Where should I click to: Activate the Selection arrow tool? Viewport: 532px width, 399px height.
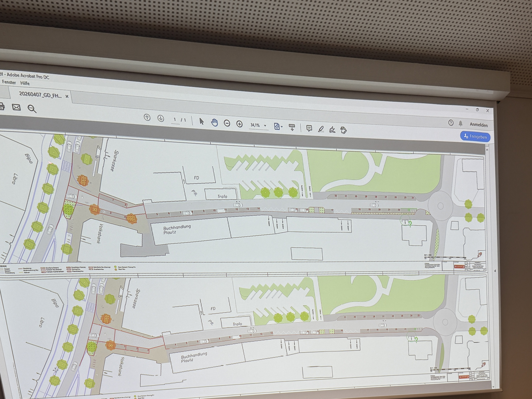point(202,121)
